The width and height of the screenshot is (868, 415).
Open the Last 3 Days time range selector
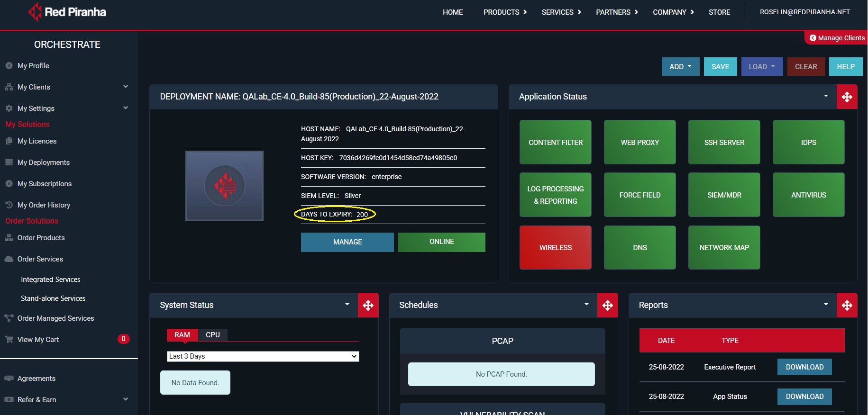click(x=263, y=356)
